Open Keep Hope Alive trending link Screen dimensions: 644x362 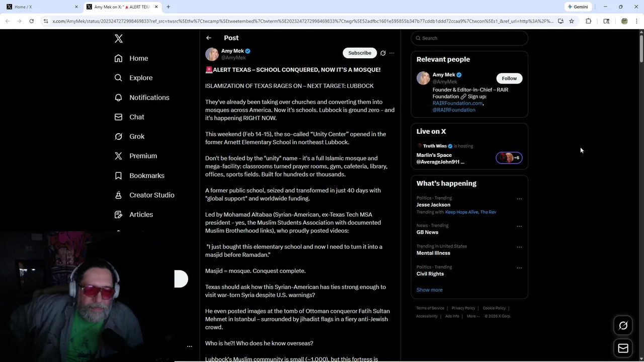pos(461,212)
